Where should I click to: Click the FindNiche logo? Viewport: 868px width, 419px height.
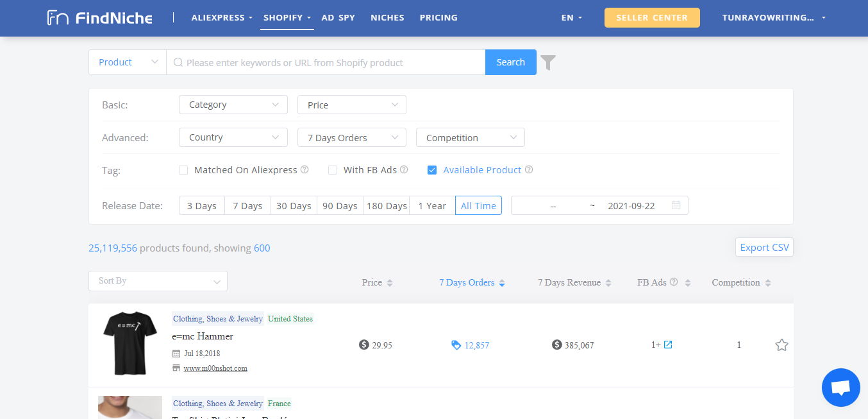99,17
